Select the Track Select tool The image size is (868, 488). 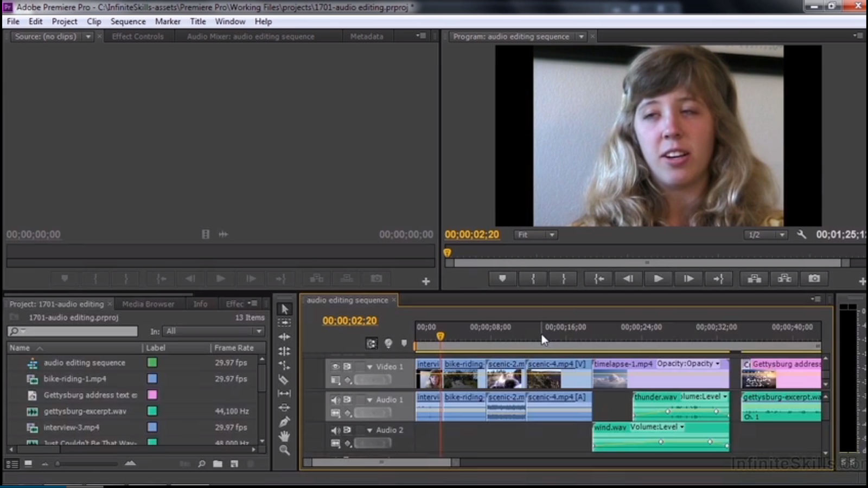[284, 323]
